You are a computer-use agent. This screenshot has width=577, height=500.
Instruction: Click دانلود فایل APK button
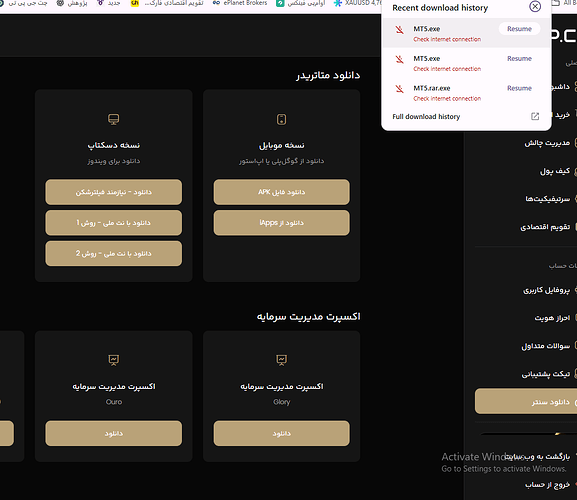click(x=282, y=192)
